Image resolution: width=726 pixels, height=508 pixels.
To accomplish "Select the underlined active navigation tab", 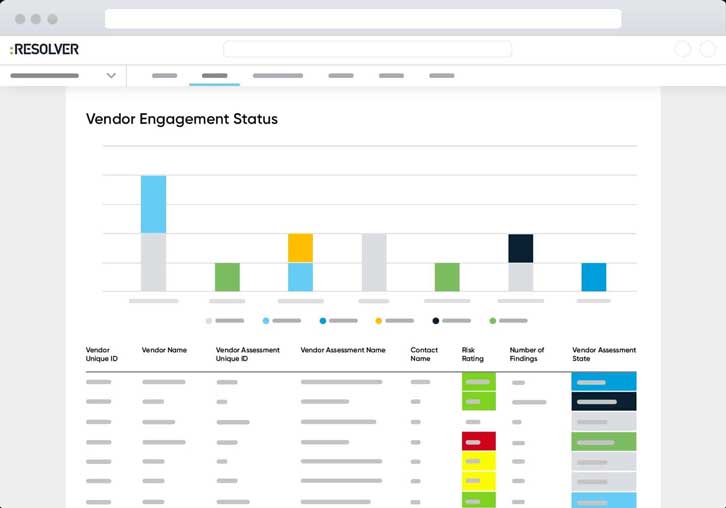I will (x=214, y=75).
